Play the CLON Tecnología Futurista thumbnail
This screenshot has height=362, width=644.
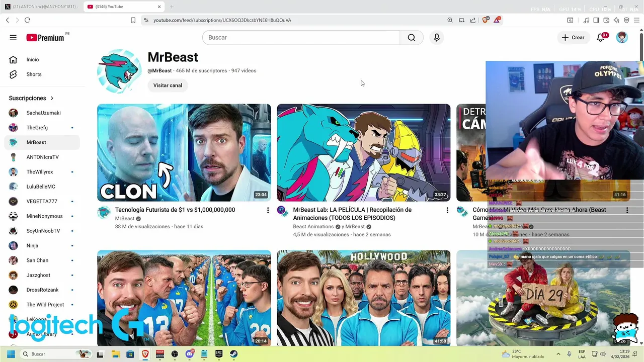click(184, 153)
